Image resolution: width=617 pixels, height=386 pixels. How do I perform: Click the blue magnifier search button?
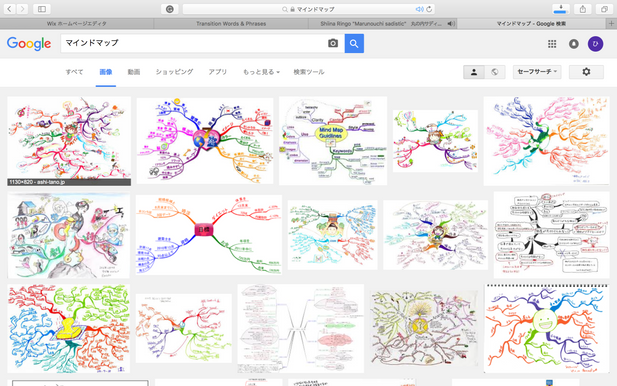coord(354,43)
